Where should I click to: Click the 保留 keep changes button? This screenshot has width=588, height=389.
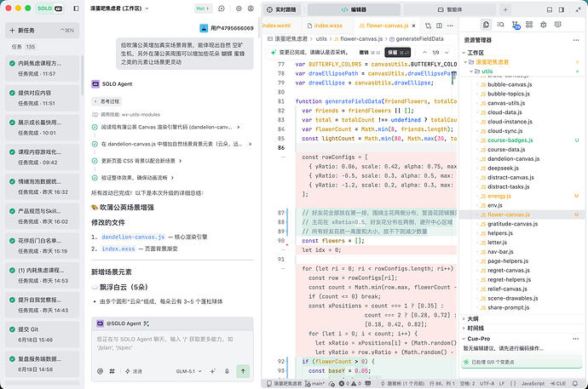click(x=397, y=53)
